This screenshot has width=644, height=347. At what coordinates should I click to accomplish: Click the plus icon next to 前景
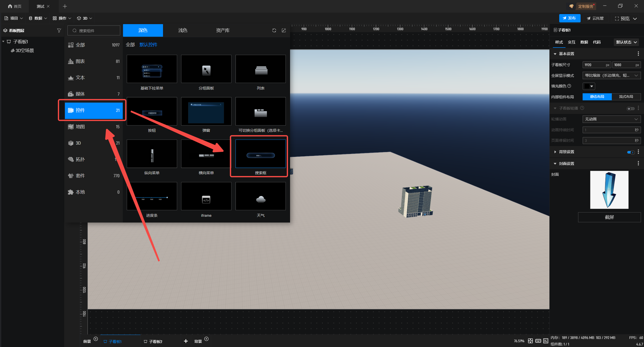(96, 339)
